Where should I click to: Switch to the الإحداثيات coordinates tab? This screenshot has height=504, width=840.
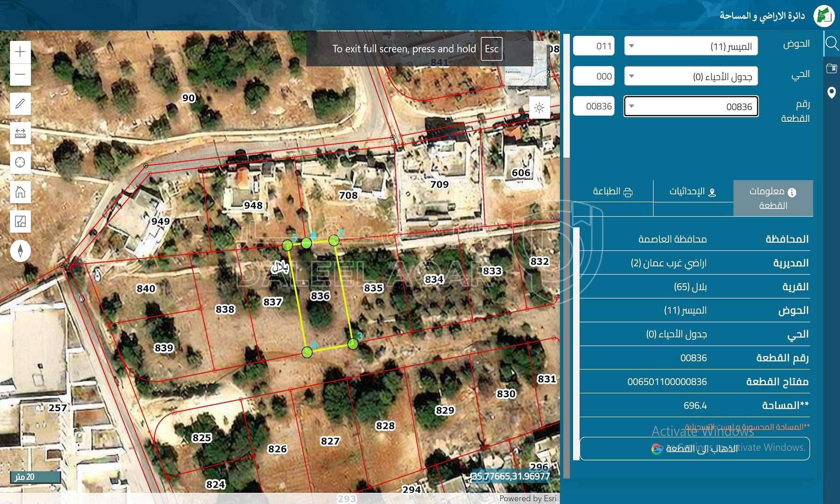point(693,192)
